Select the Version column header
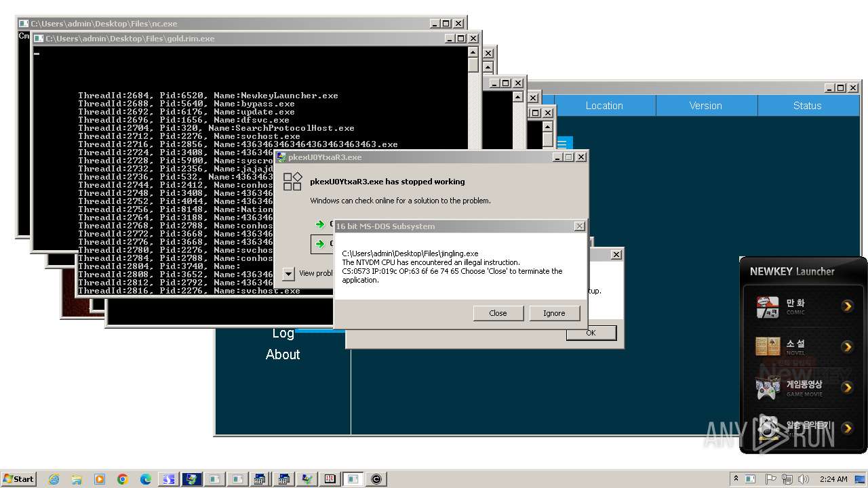Screen dimensions: 868x488 point(706,106)
